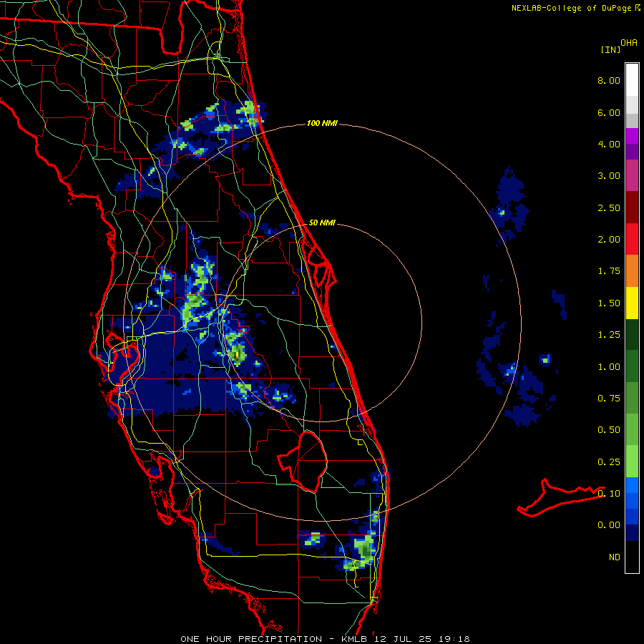
Task: Select the 1.00 inch legend value
Action: 609,367
